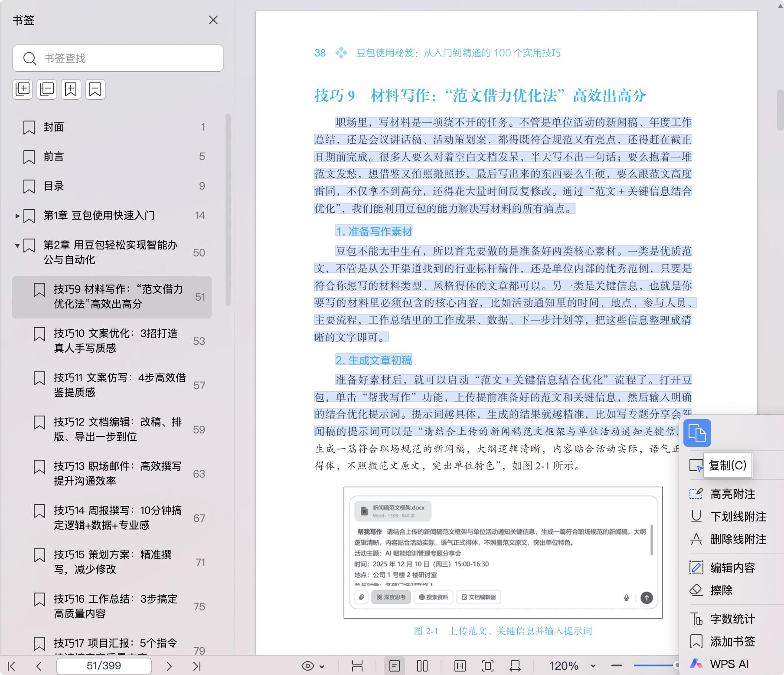Expand the 第1章 豆包使用快速入门 node
Screen dimensions: 784x675
point(17,216)
